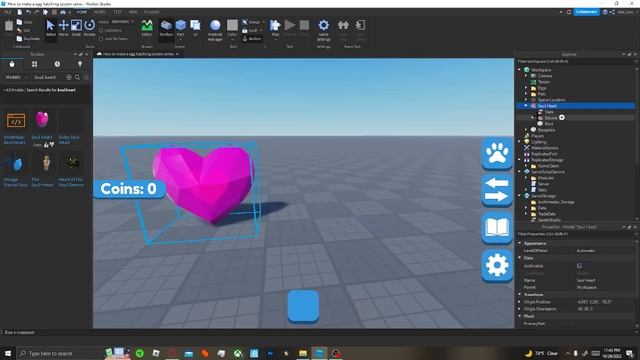Click the Coins: 0 label
640x360 pixels.
coord(129,189)
